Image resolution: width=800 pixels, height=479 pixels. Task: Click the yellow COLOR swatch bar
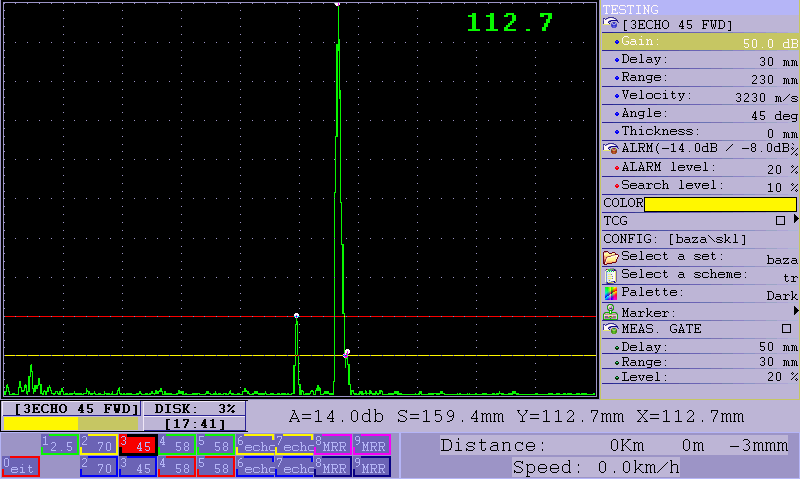(x=720, y=204)
